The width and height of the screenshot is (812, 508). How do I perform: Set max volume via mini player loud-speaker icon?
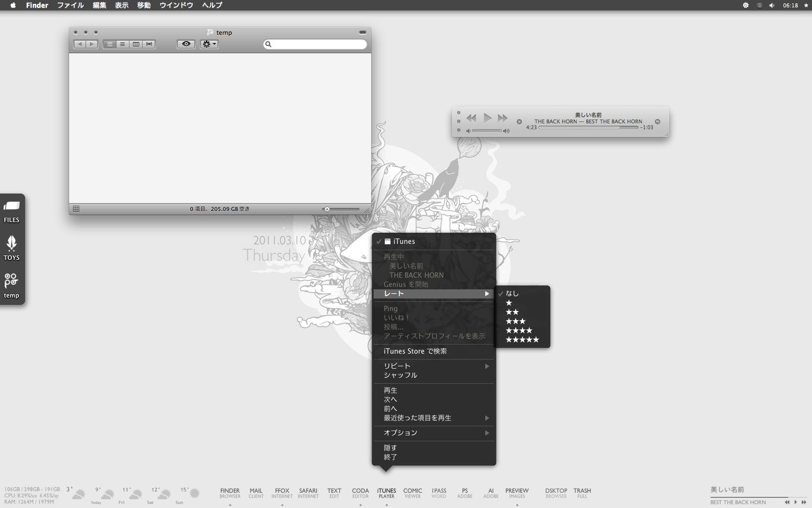(506, 131)
